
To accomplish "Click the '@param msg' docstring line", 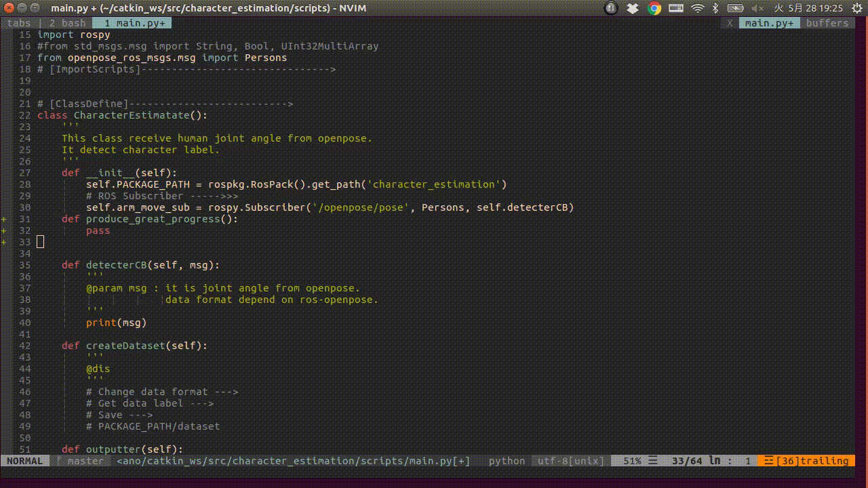I will (x=223, y=288).
